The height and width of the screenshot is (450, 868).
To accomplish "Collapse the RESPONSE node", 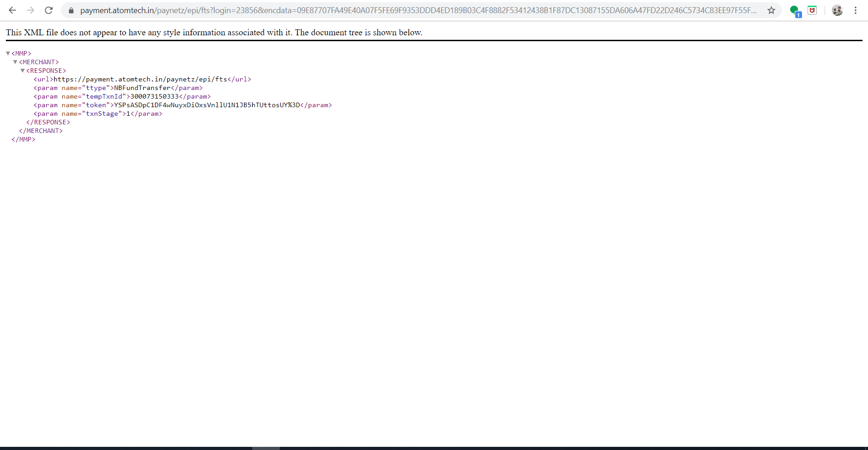I will point(23,71).
